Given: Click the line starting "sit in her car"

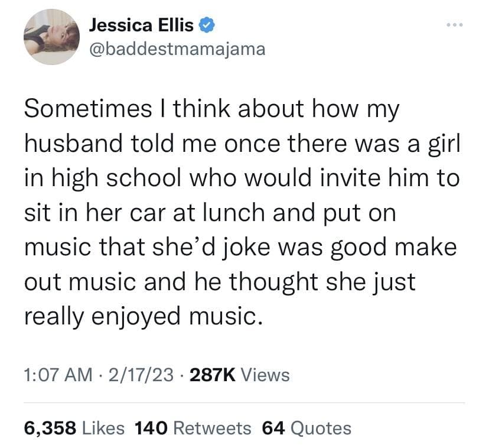Looking at the screenshot, I should click(210, 213).
